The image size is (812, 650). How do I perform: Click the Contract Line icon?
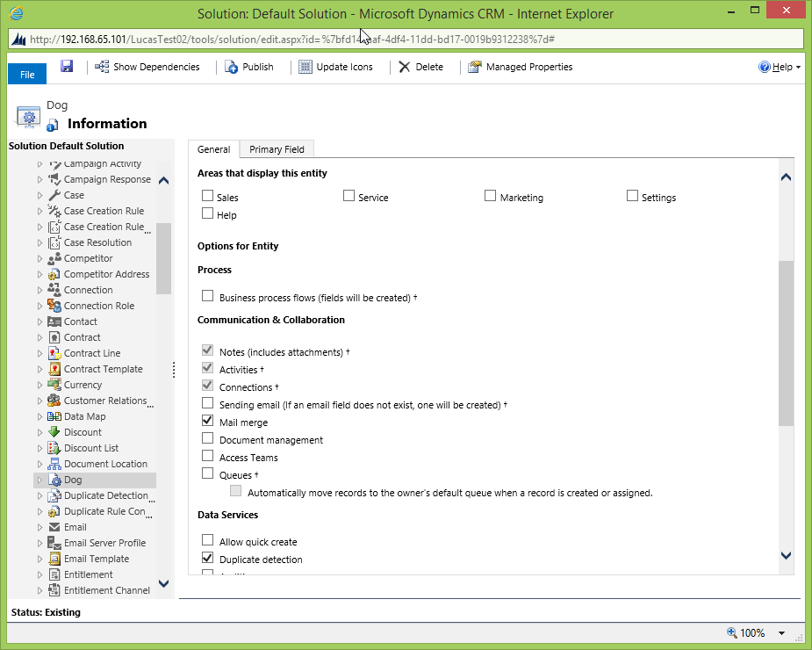pyautogui.click(x=54, y=353)
